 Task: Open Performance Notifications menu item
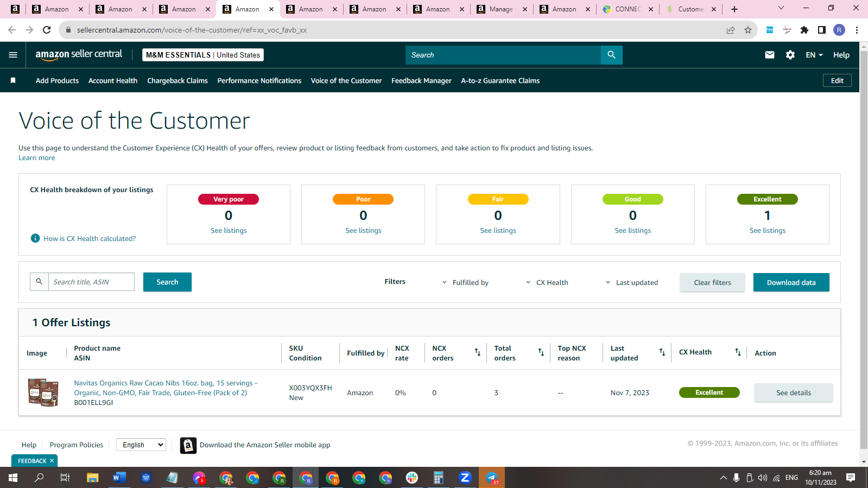(x=259, y=80)
